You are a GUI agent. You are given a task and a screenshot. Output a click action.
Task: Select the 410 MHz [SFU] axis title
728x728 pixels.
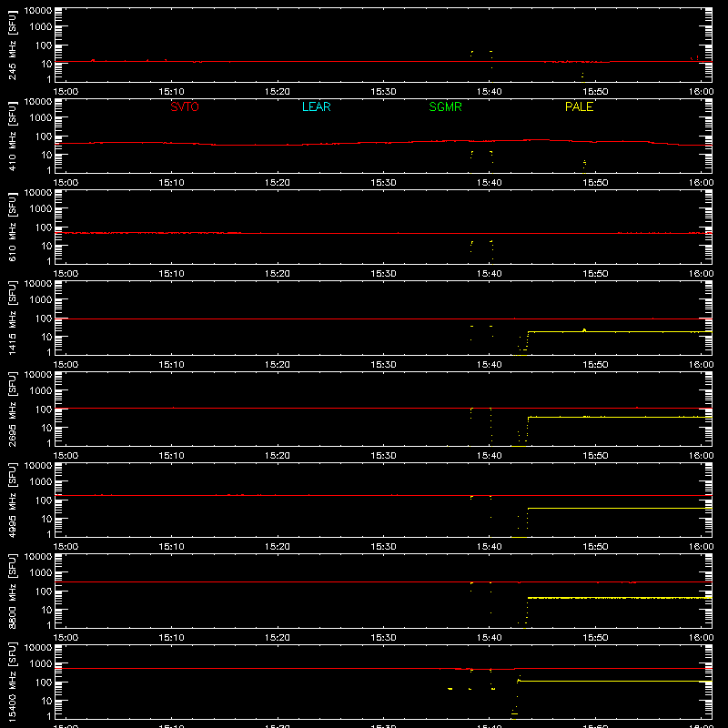[13, 136]
